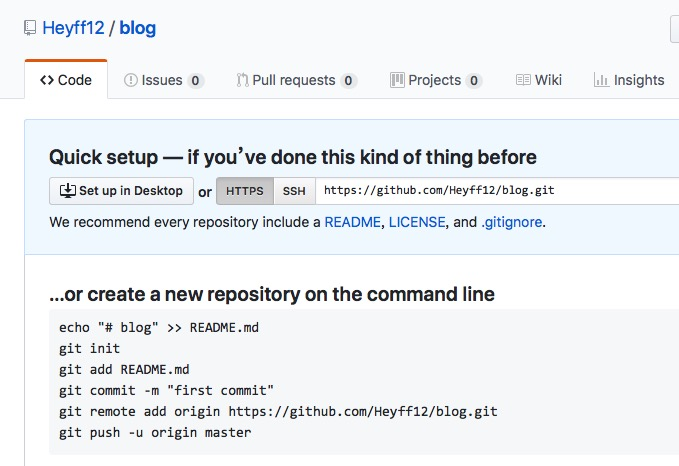
Task: Click the Wiki book icon
Action: coord(523,80)
